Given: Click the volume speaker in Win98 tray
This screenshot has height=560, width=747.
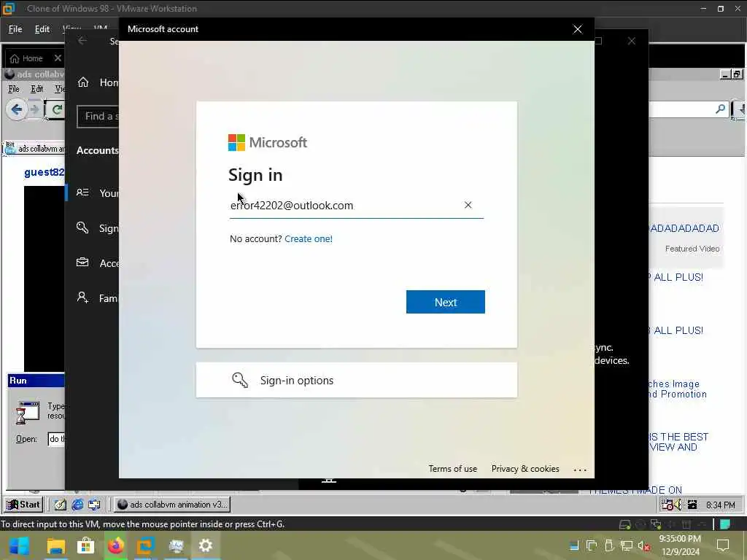Looking at the screenshot, I should (678, 505).
